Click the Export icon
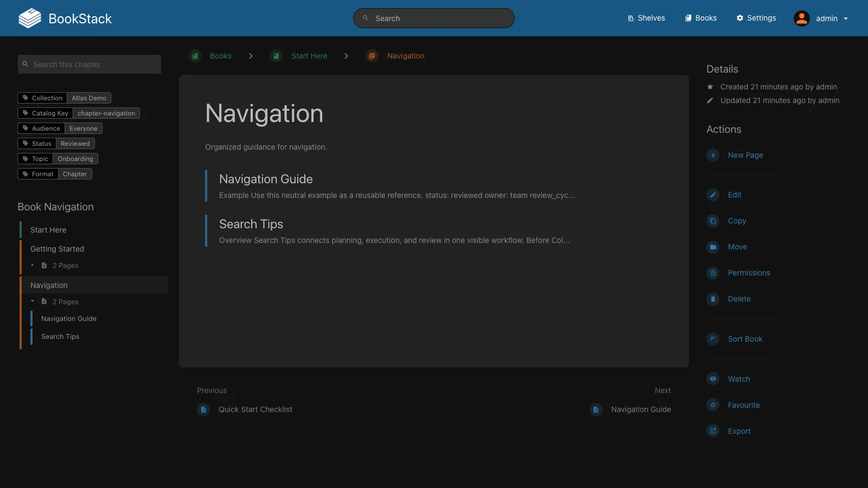Screen dimensions: 868x488 coord(713,431)
